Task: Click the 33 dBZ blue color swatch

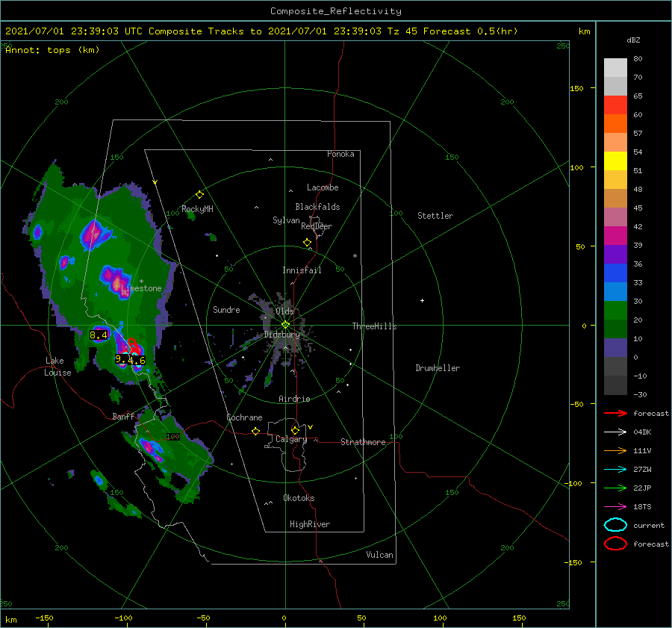Action: click(615, 273)
